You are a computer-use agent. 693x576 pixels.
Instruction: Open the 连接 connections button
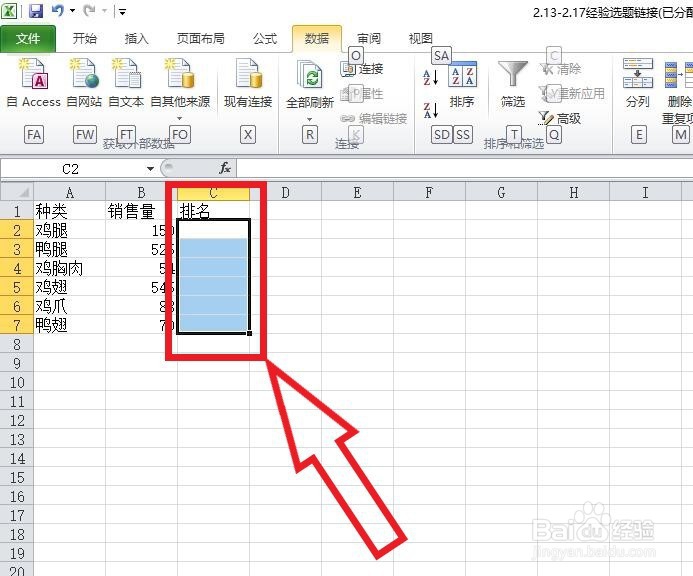[x=362, y=69]
